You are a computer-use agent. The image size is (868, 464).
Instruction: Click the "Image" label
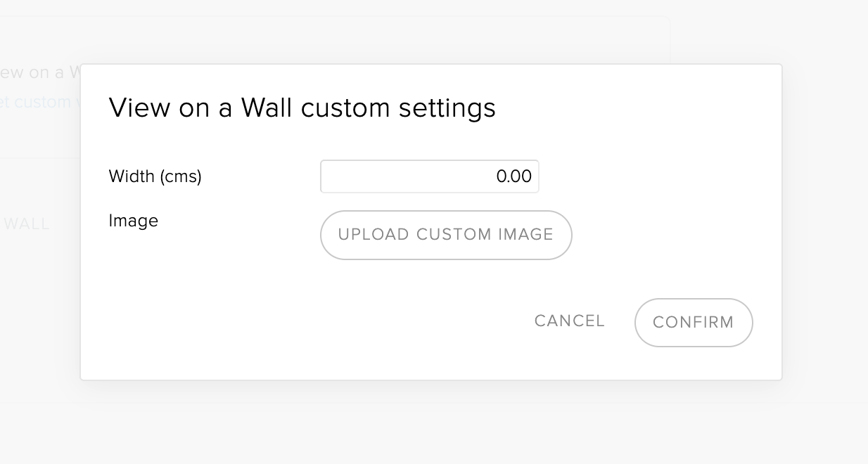coord(134,221)
